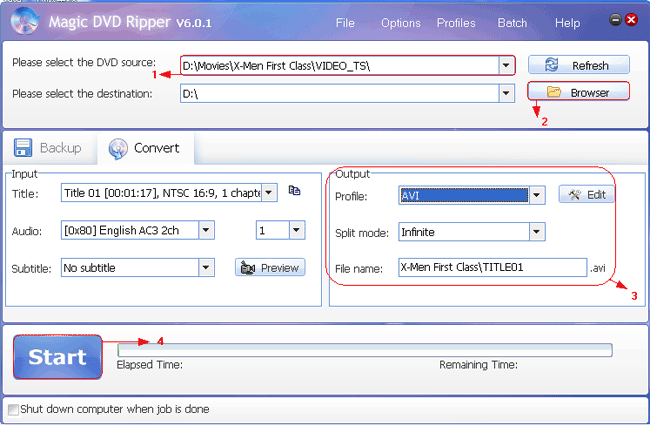
Task: Open the Title selection dropdown
Action: pyautogui.click(x=269, y=193)
